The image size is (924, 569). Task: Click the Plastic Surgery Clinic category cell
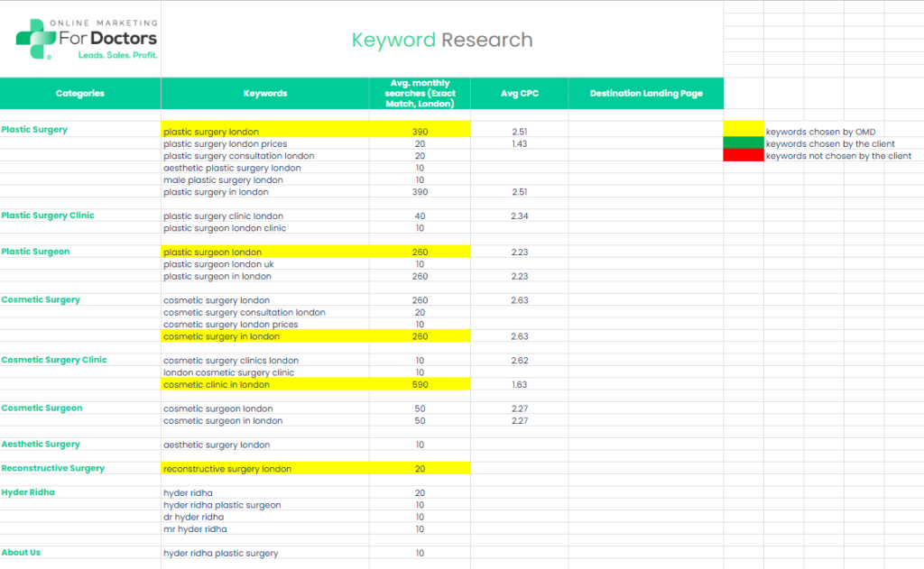[80, 216]
